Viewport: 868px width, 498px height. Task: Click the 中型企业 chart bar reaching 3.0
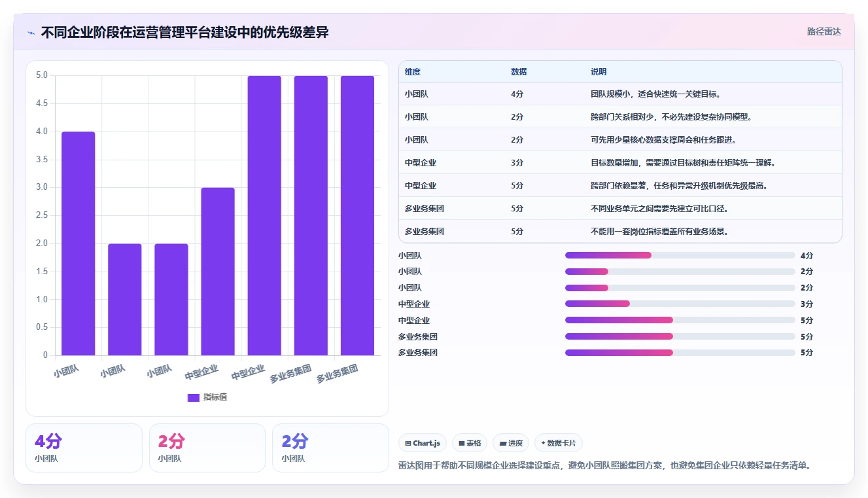(x=218, y=272)
